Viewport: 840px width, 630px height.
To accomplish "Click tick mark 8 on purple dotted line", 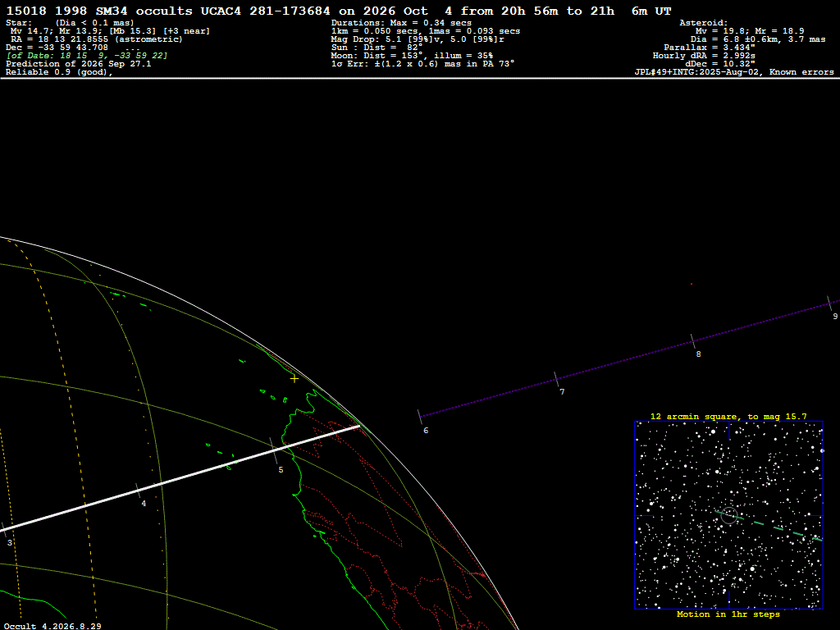I will (692, 341).
